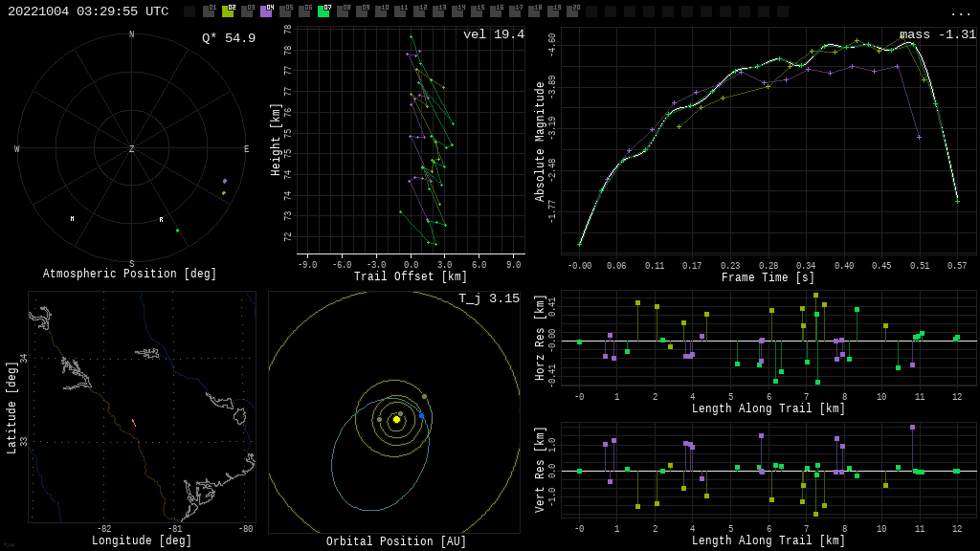Click the mass -1.31 label
This screenshot has width=980, height=551.
tap(937, 34)
